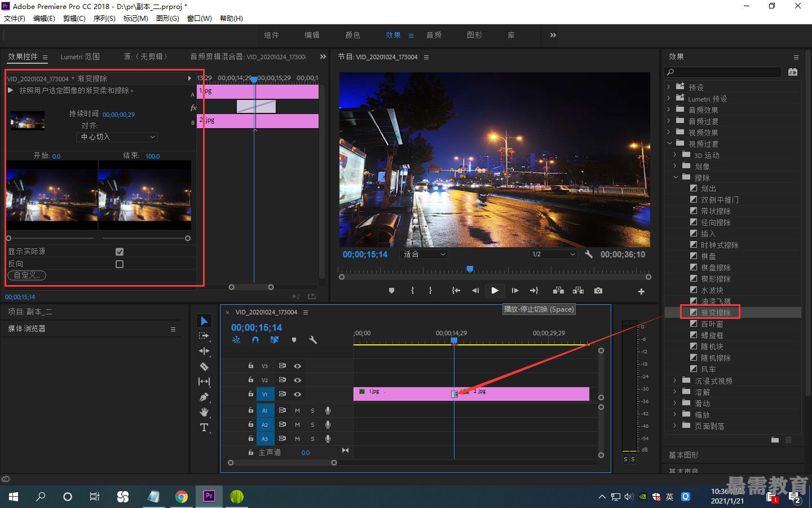Toggle V3 track output eye
The height and width of the screenshot is (508, 812).
[297, 366]
